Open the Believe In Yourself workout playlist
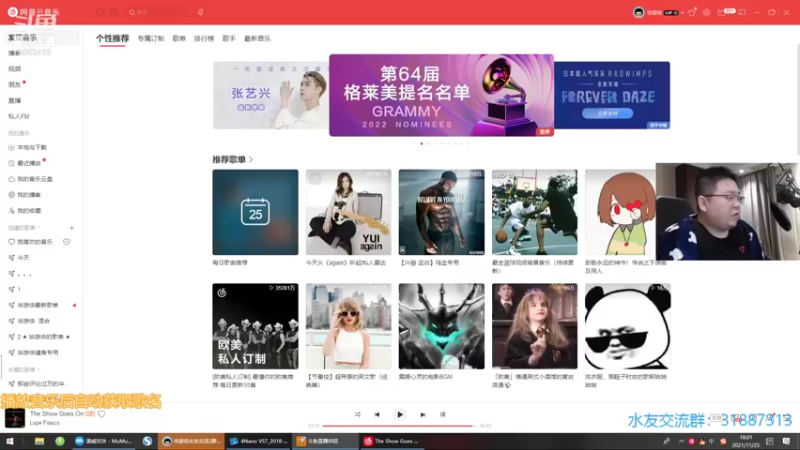The image size is (800, 450). (442, 212)
